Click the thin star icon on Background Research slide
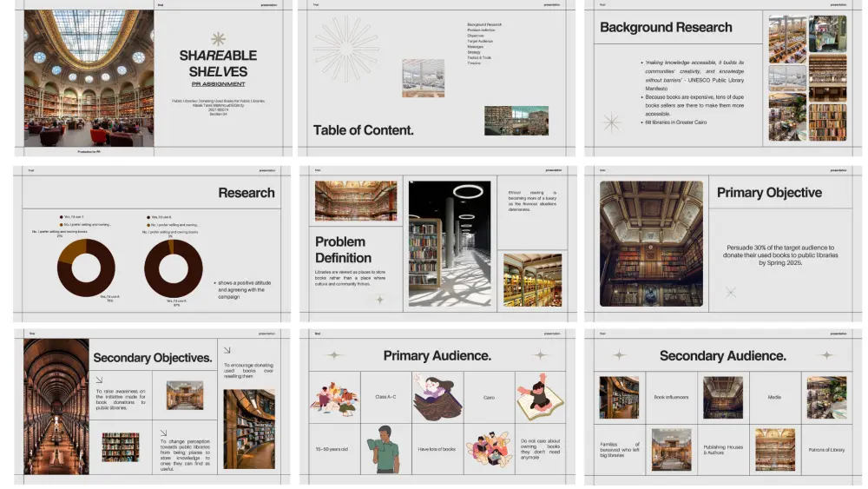 click(611, 122)
